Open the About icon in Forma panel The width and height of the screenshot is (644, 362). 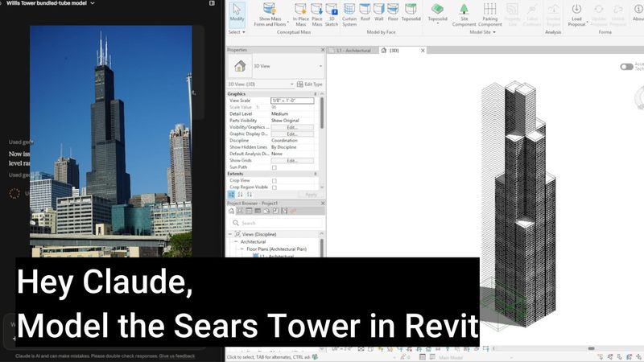[x=638, y=9]
